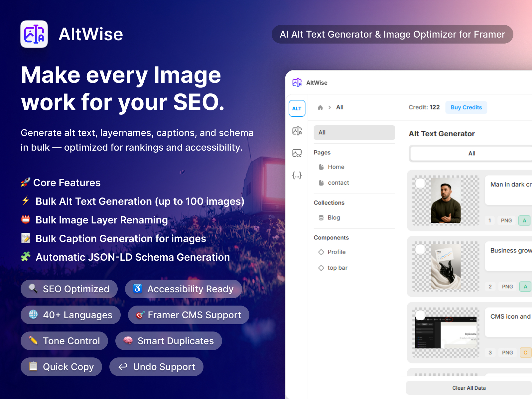Edit the 'Man in dark' alt text field
Image resolution: width=532 pixels, height=399 pixels.
(508, 191)
